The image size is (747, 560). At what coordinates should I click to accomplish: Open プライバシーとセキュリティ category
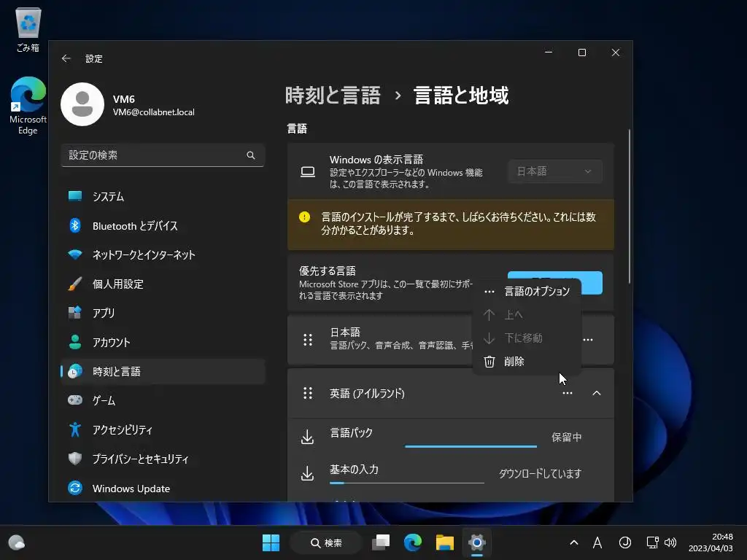tap(163, 459)
